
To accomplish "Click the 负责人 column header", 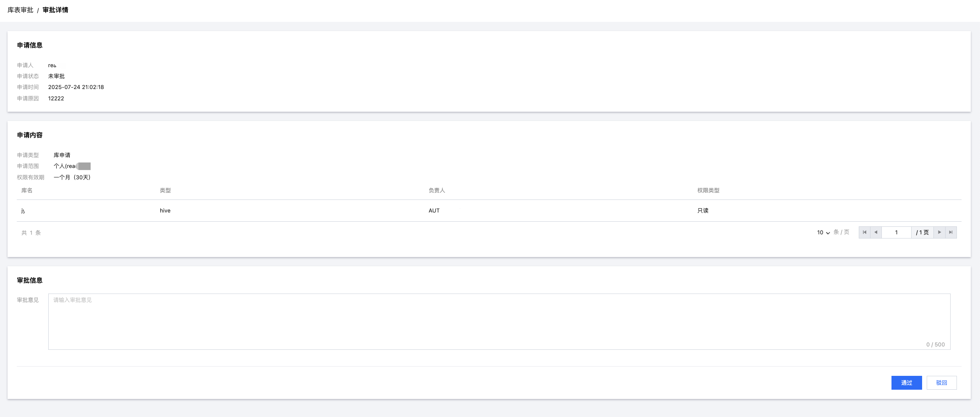I will (x=437, y=191).
